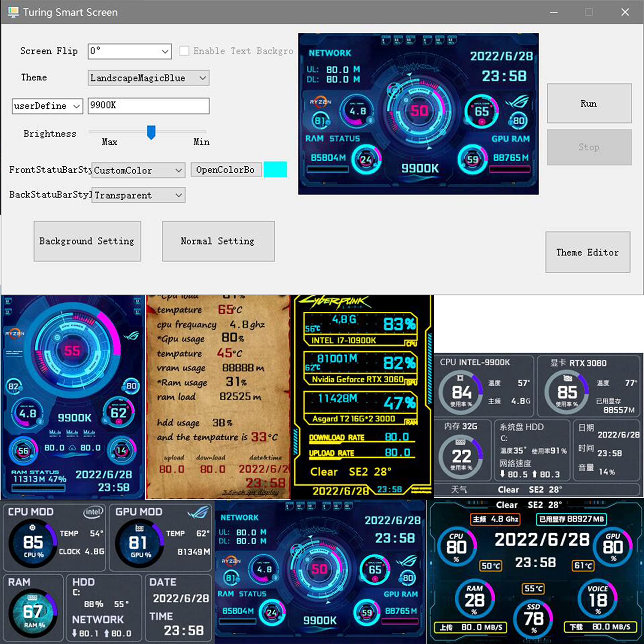Expand FrontStatuBarStyle CustomColor dropdown
The image size is (644, 644).
(x=138, y=170)
